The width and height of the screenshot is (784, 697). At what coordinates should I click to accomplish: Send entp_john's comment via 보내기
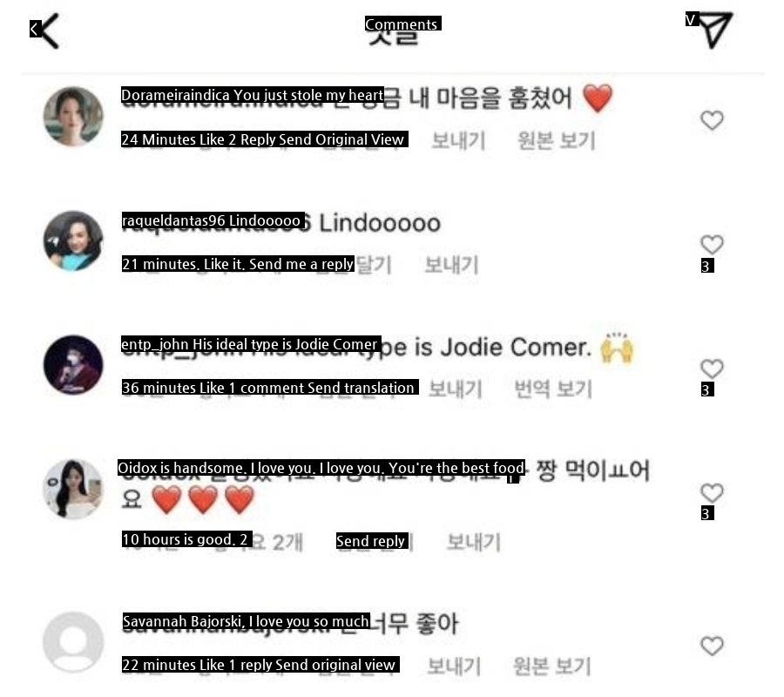455,389
